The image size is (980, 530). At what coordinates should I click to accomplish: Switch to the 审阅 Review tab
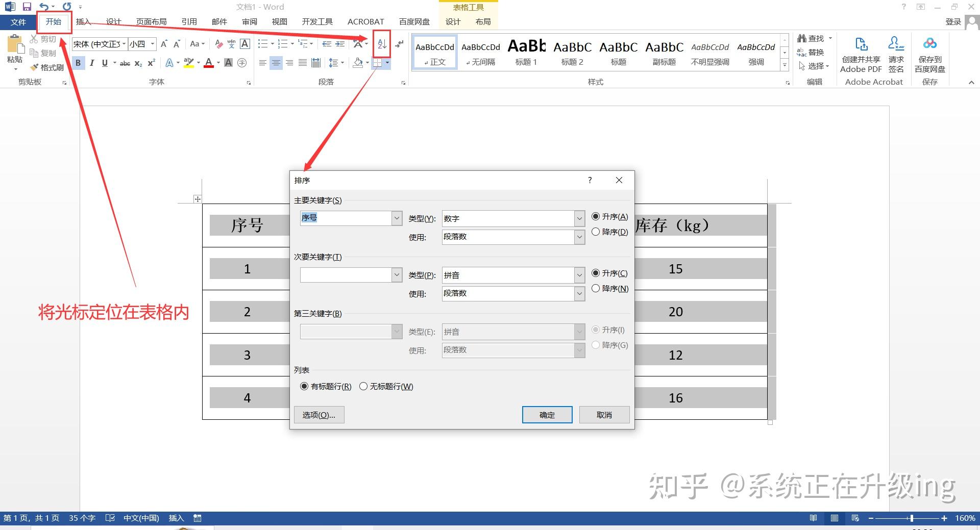[x=250, y=22]
